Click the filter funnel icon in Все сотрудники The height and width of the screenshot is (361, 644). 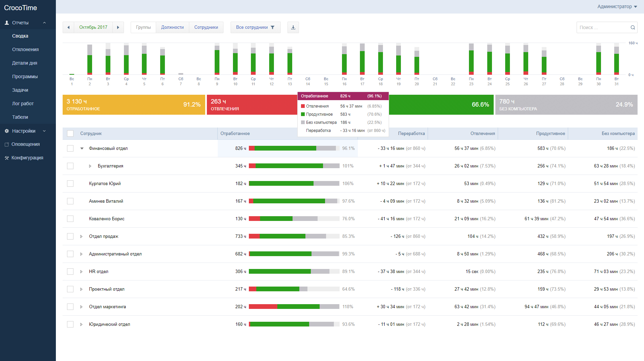273,27
